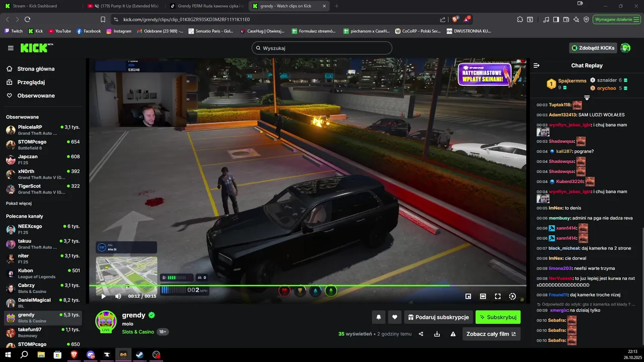Select Kubon League of Legends channel
This screenshot has width=644, height=362.
pos(43,273)
